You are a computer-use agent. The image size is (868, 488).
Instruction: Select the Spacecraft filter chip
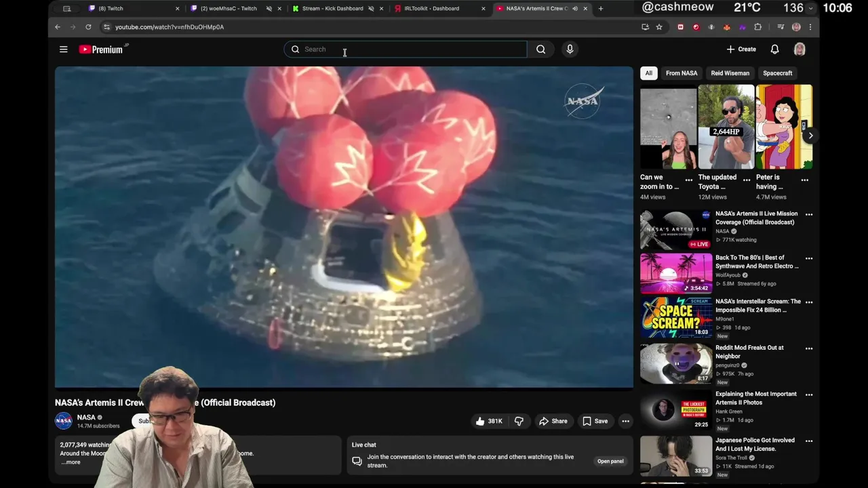(777, 73)
